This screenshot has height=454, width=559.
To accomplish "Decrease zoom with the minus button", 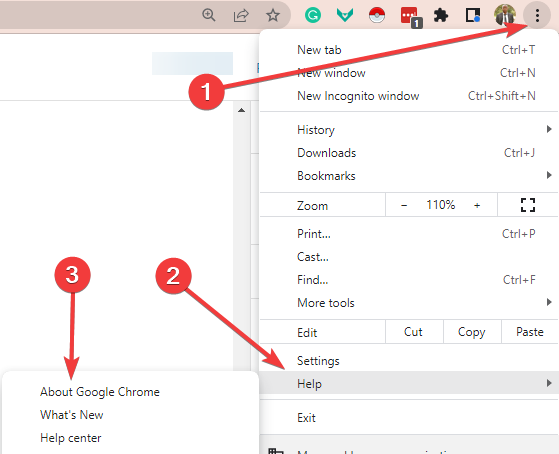I will (x=404, y=205).
